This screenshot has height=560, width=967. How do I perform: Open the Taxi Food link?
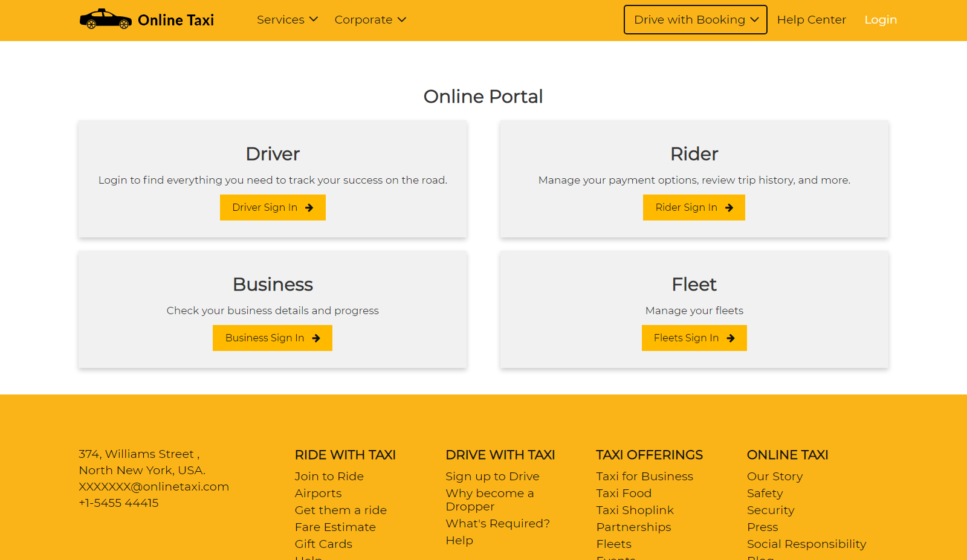(624, 494)
